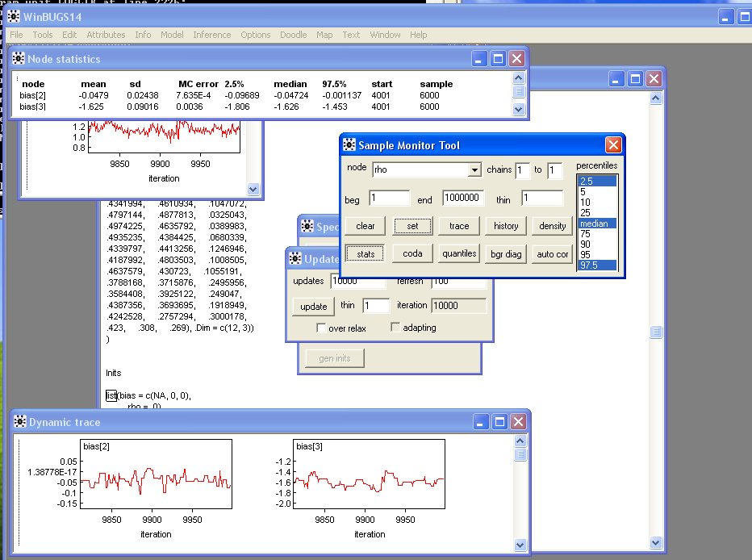
Task: Open the Inference menu
Action: (x=211, y=35)
